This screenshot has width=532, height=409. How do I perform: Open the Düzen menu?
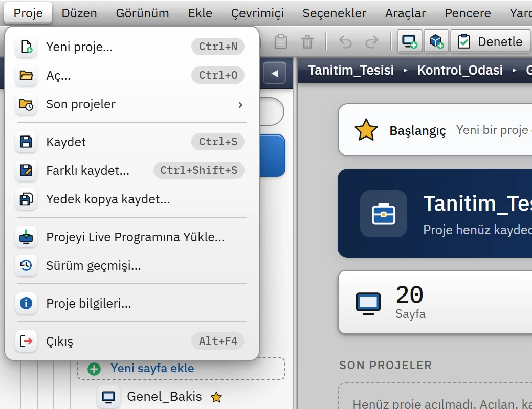pyautogui.click(x=79, y=13)
